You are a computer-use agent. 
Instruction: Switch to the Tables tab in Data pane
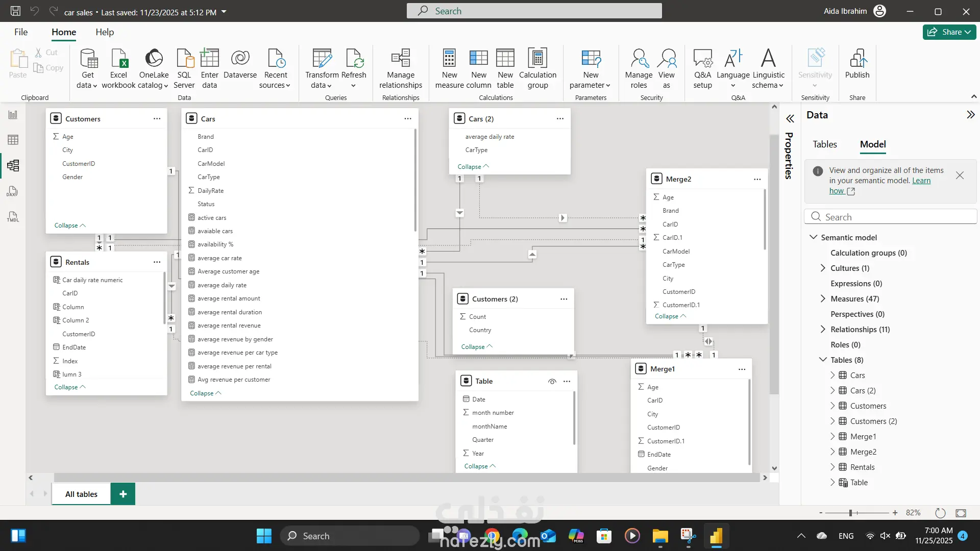point(824,144)
